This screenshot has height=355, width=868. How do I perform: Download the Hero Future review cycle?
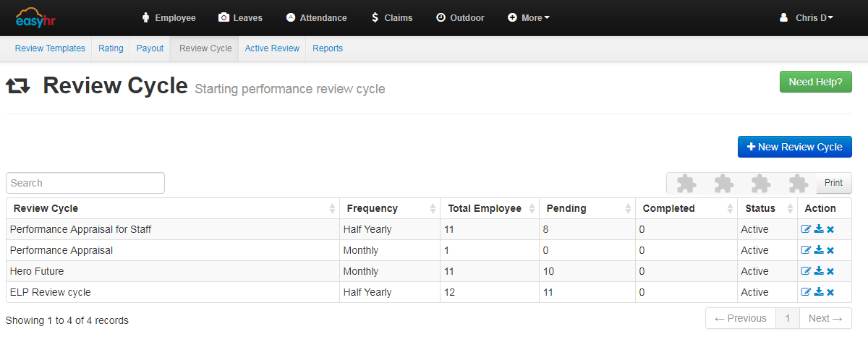[x=819, y=271]
